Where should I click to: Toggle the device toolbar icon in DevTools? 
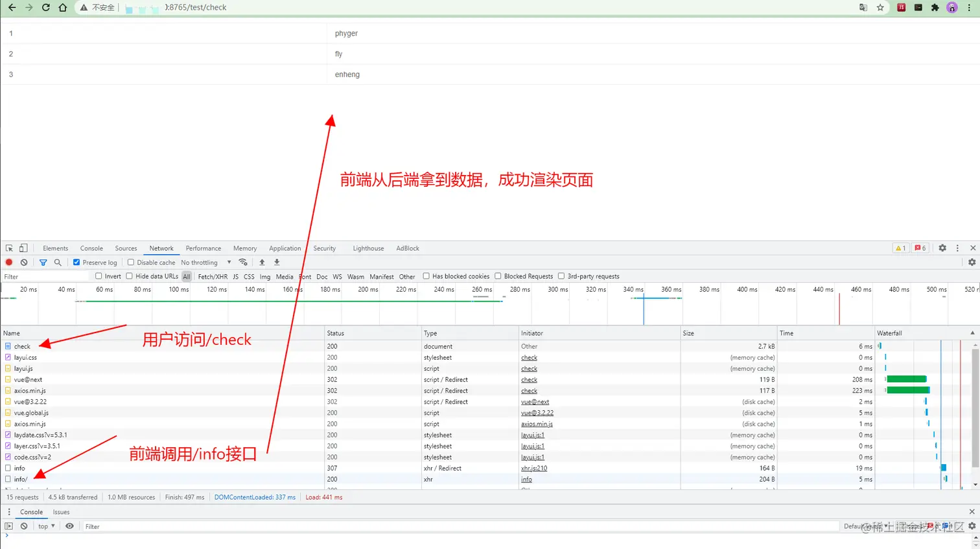tap(23, 248)
